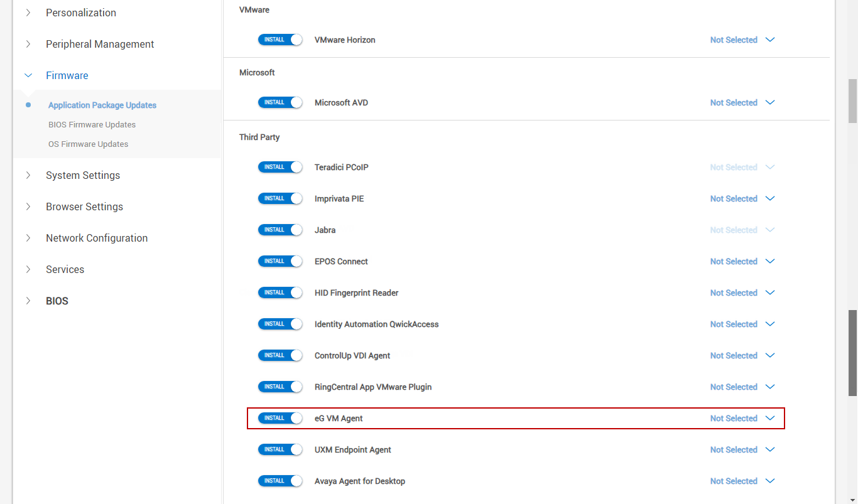Open the Microsoft AVD package dropdown chevron
Image resolution: width=858 pixels, height=504 pixels.
tap(770, 102)
